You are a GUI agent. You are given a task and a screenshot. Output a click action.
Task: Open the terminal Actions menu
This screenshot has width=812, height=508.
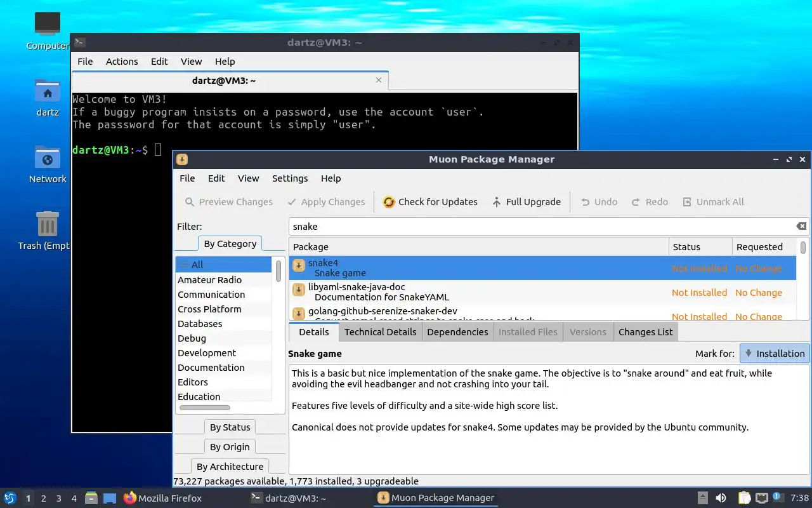[x=122, y=62]
